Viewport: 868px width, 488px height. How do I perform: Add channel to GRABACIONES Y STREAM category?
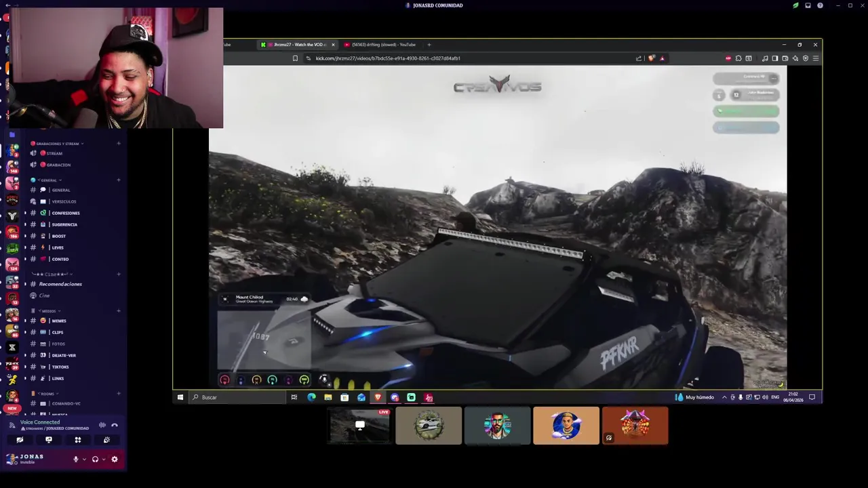point(119,144)
